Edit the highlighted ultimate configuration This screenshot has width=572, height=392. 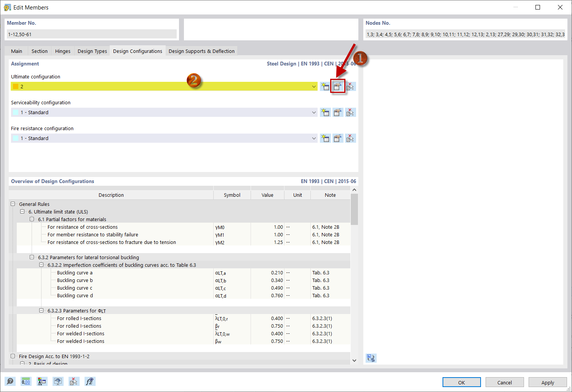pyautogui.click(x=338, y=86)
